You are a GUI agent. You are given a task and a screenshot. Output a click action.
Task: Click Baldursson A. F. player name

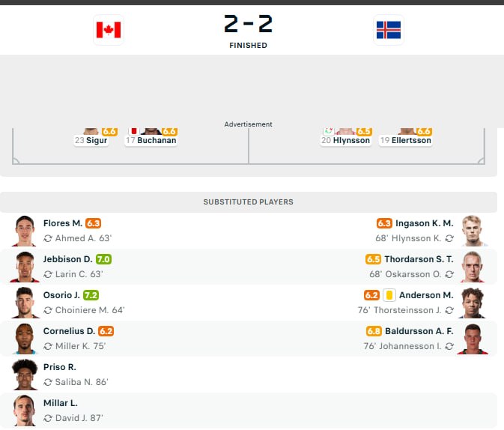419,331
